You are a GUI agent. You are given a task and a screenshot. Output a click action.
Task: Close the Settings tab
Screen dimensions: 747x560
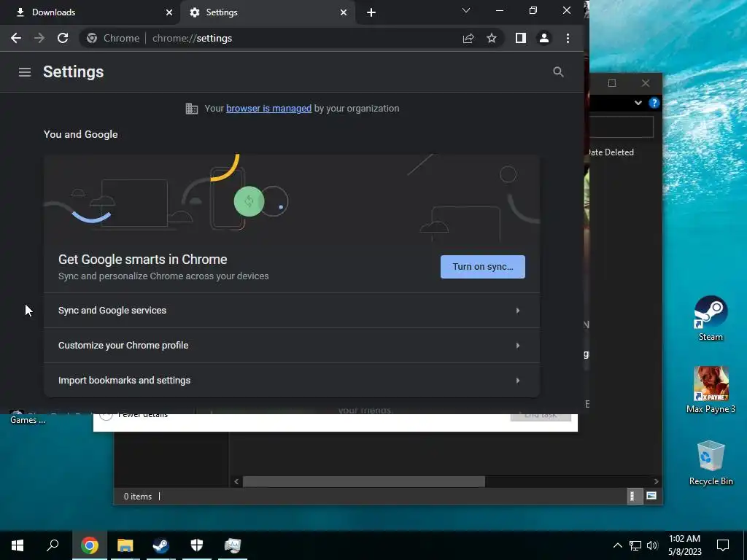(343, 12)
